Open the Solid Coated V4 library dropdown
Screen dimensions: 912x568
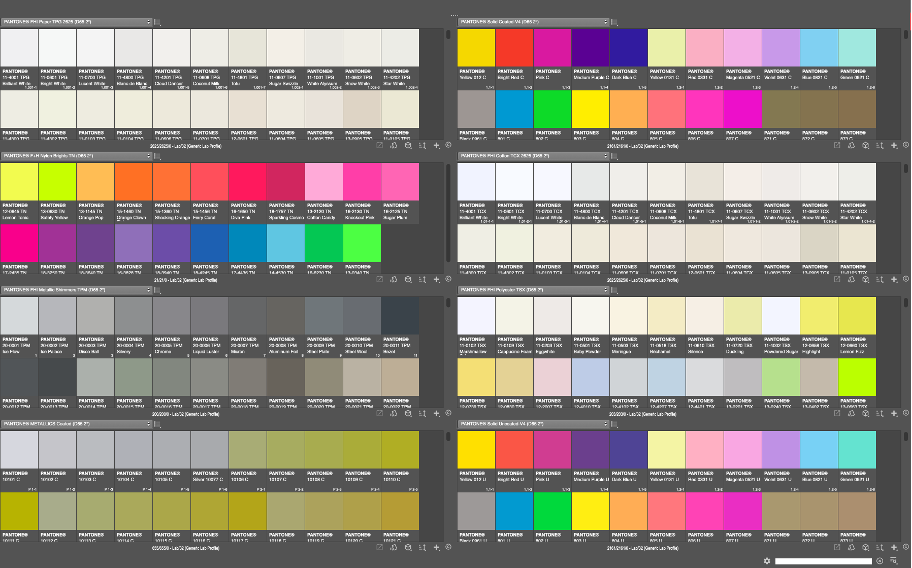(x=533, y=22)
